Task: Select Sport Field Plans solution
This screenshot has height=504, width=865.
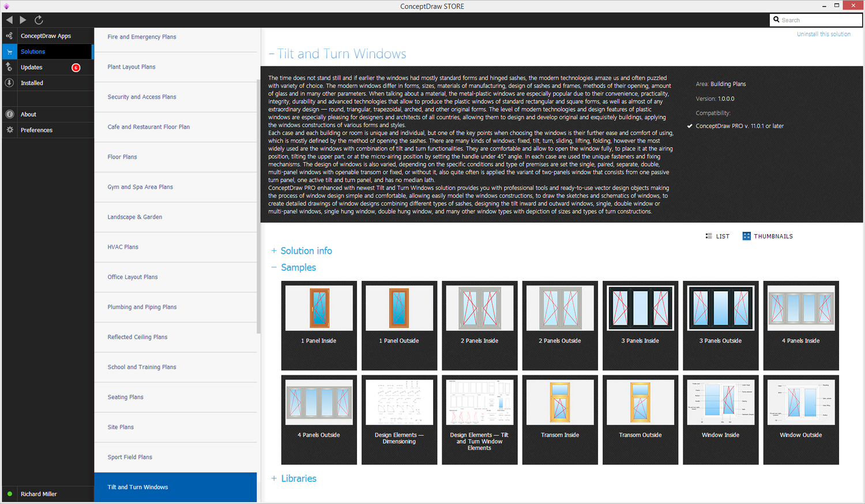Action: 175,457
